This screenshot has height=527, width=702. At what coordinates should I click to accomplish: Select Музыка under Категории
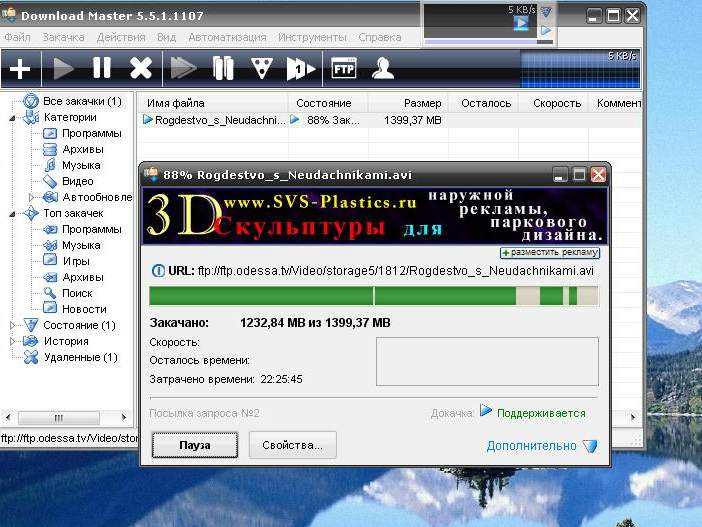click(81, 165)
